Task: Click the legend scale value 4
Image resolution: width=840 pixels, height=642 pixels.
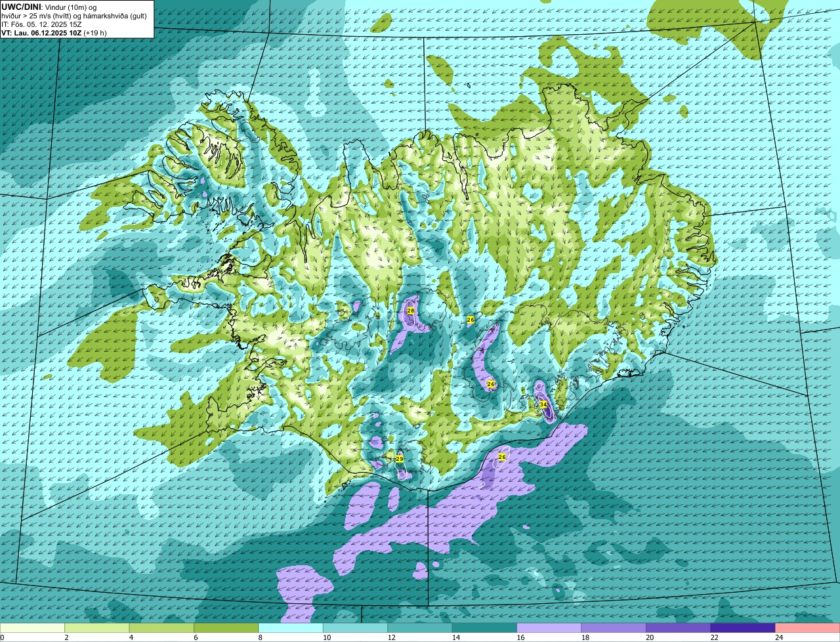Action: tap(131, 637)
